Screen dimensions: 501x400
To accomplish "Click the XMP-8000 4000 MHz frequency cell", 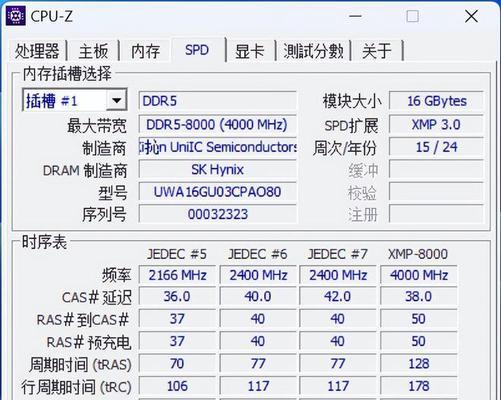I will 419,275.
